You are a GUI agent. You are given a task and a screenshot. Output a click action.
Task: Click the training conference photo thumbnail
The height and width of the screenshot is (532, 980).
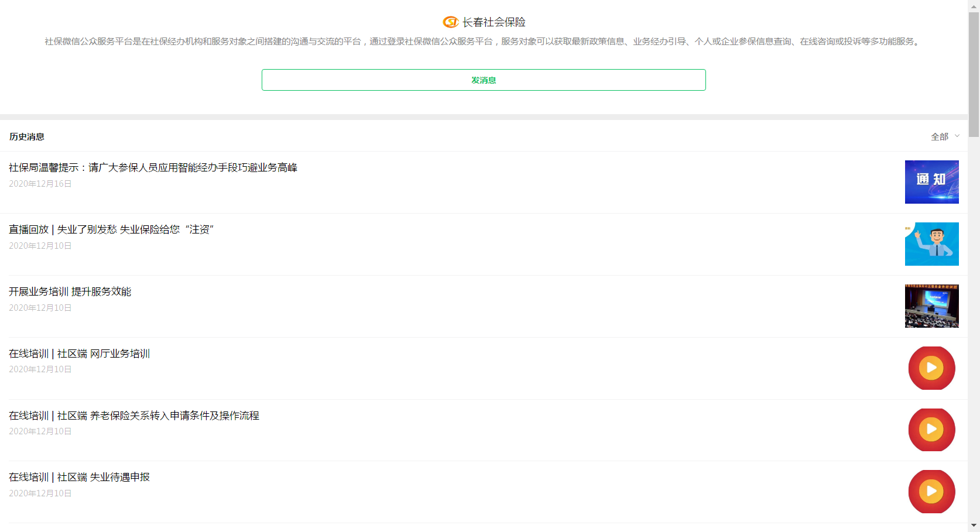tap(931, 306)
